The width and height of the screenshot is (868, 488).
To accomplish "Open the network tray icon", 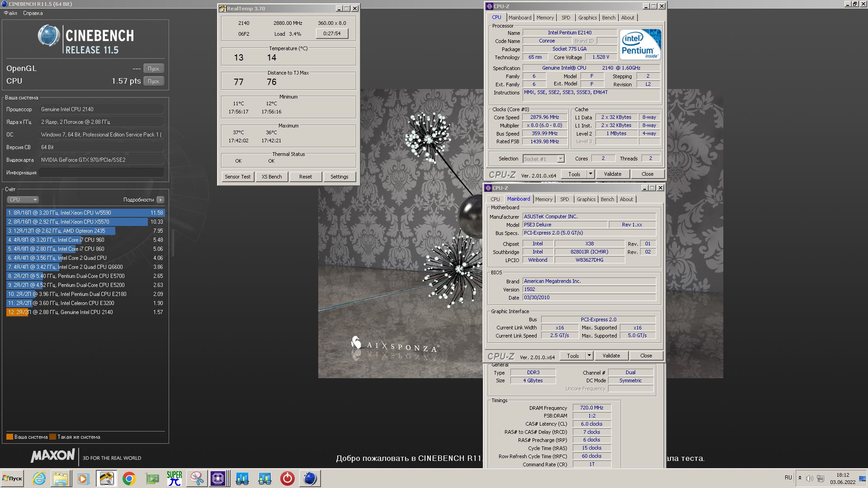I will coord(821,479).
